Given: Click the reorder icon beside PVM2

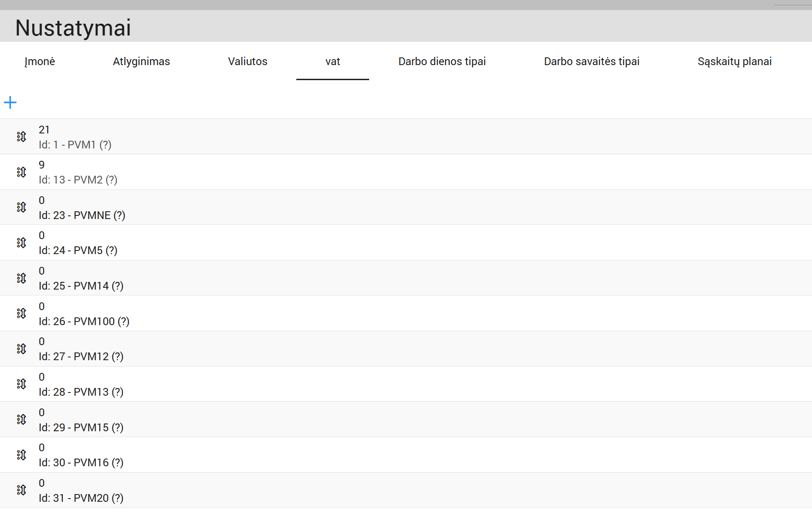Looking at the screenshot, I should point(21,172).
